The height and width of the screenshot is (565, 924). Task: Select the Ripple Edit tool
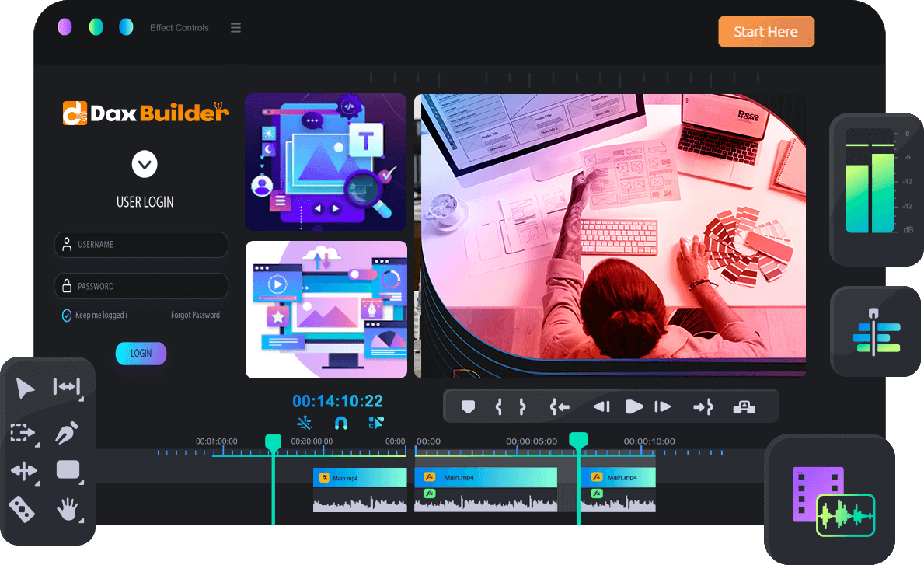66,387
